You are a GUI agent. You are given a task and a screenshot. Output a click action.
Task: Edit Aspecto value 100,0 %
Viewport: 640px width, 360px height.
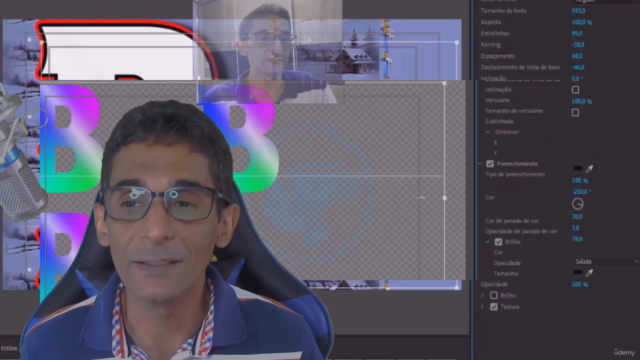pos(582,22)
